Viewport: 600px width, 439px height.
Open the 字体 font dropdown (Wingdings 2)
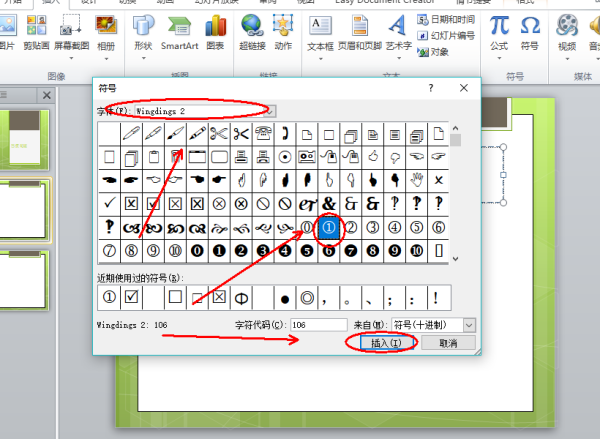[270, 111]
